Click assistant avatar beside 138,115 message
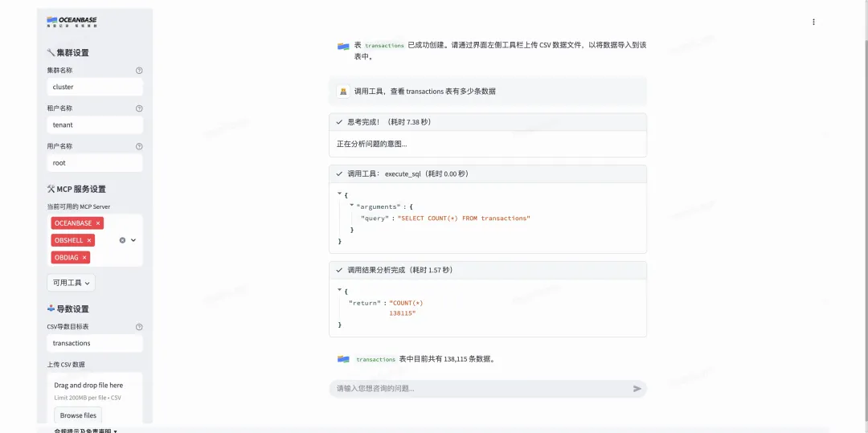868x433 pixels. pos(343,359)
